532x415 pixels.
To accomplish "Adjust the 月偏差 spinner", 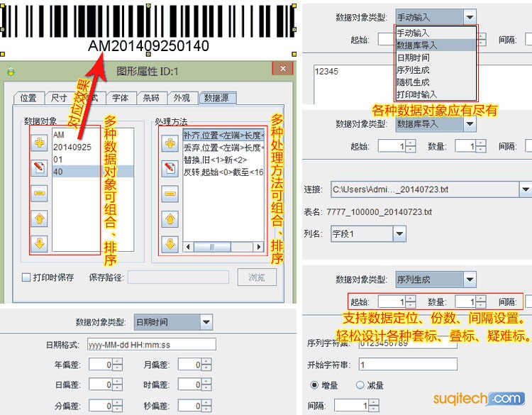I will (x=206, y=365).
